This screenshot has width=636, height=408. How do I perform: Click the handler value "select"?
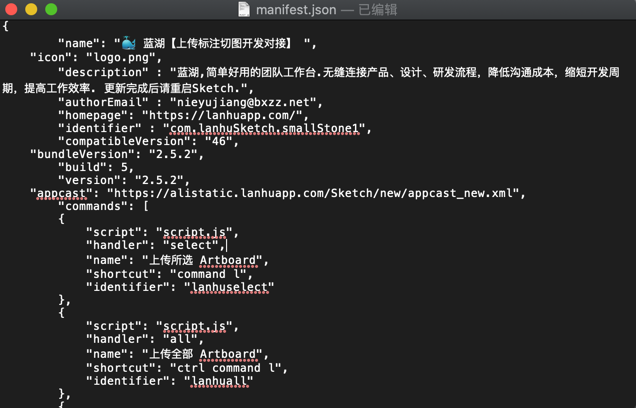[x=191, y=245]
